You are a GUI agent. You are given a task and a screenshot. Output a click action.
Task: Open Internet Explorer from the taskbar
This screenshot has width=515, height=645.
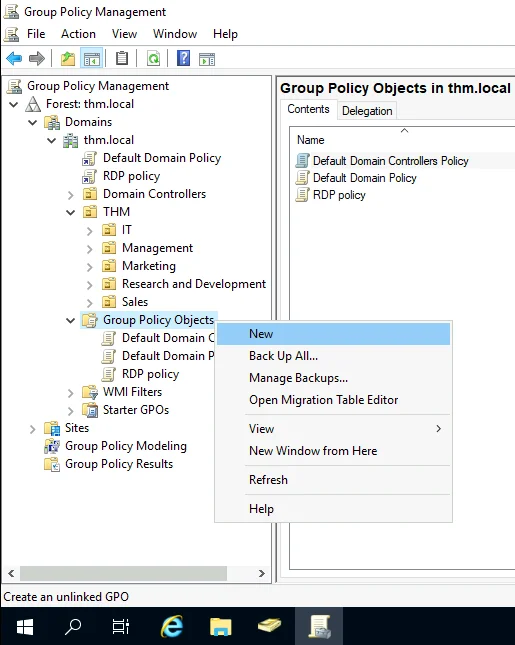pyautogui.click(x=172, y=626)
